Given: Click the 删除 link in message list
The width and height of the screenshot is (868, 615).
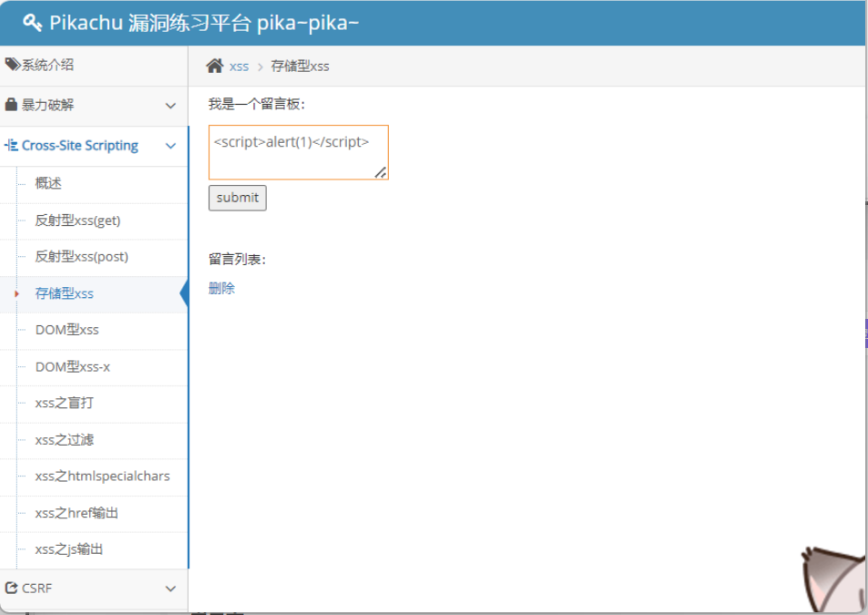Looking at the screenshot, I should (x=221, y=289).
